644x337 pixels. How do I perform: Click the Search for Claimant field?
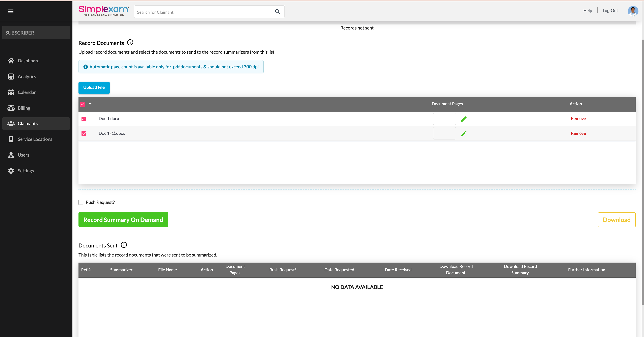[204, 12]
